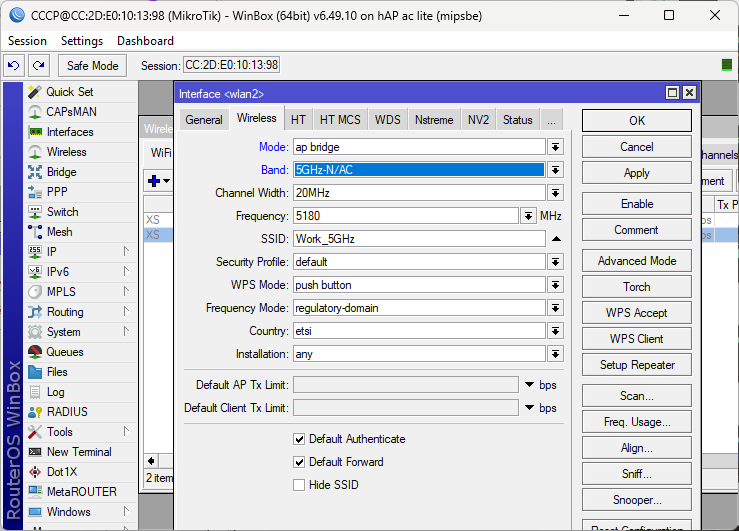Click blue plus add icon in Wireless window
This screenshot has width=739, height=531.
pyautogui.click(x=154, y=181)
